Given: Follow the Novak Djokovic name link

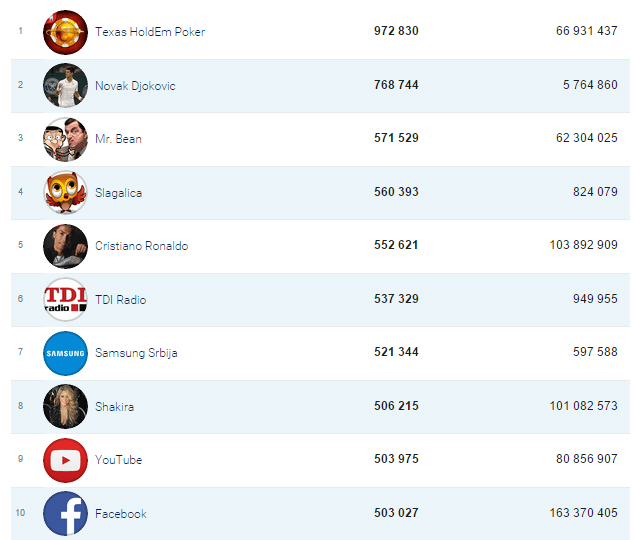Looking at the screenshot, I should [135, 86].
